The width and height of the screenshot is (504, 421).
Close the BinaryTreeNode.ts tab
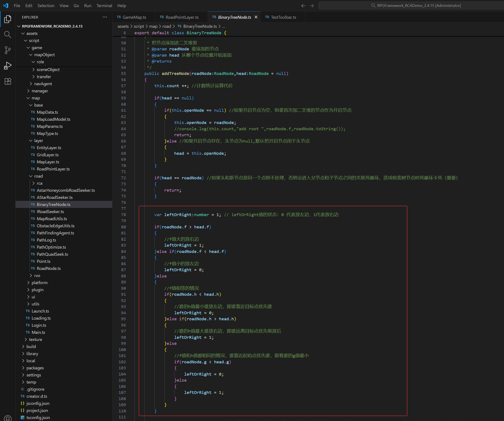256,17
